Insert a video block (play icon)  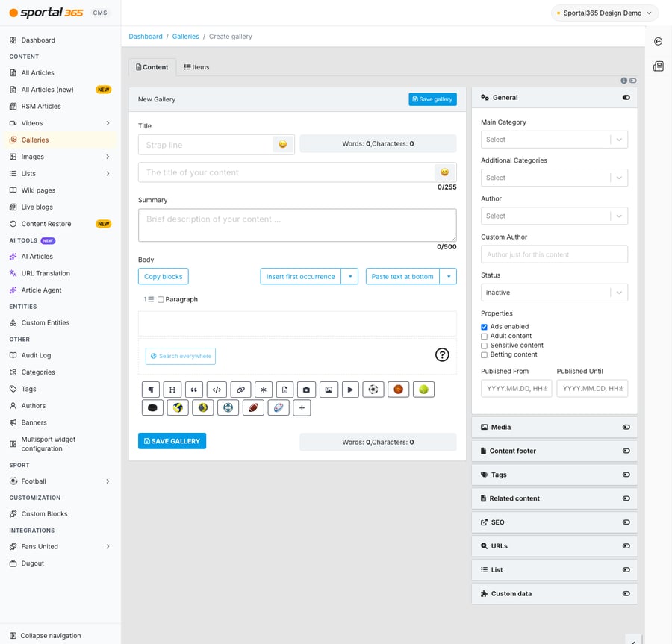click(350, 390)
